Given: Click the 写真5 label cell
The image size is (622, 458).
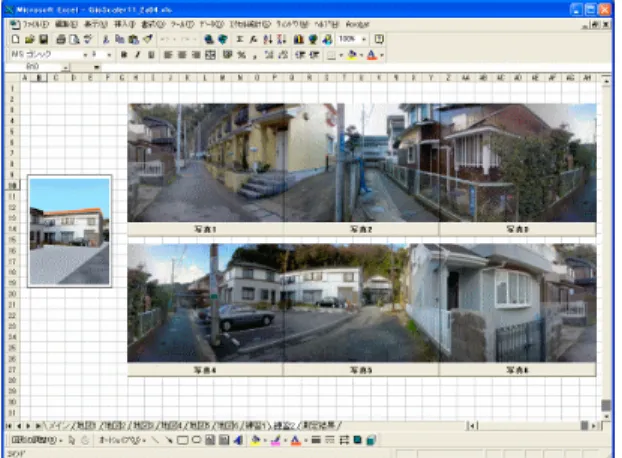Looking at the screenshot, I should pos(361,370).
